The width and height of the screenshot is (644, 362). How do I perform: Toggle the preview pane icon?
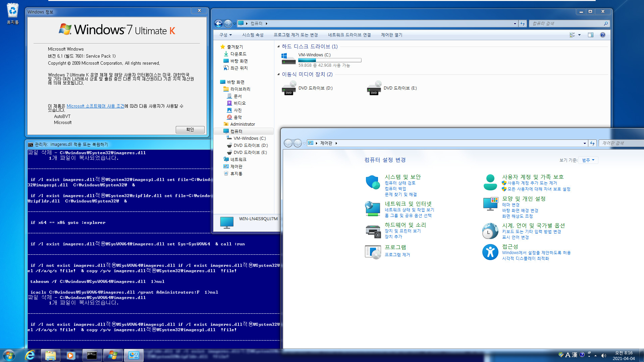591,35
